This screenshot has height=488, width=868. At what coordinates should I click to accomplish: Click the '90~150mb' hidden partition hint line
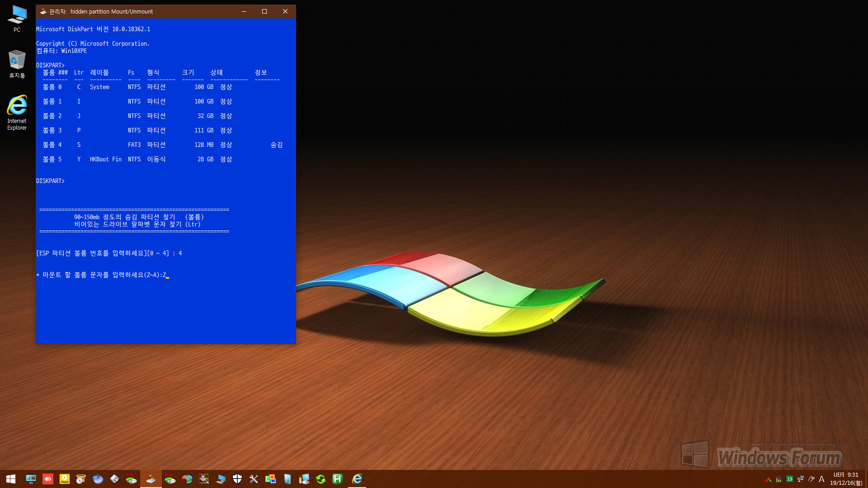click(x=139, y=217)
